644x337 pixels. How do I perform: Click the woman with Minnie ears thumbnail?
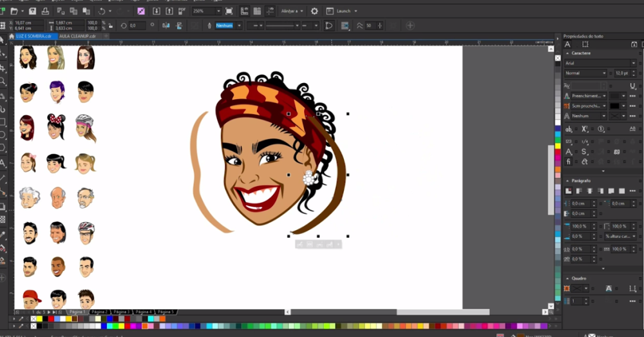(56, 127)
